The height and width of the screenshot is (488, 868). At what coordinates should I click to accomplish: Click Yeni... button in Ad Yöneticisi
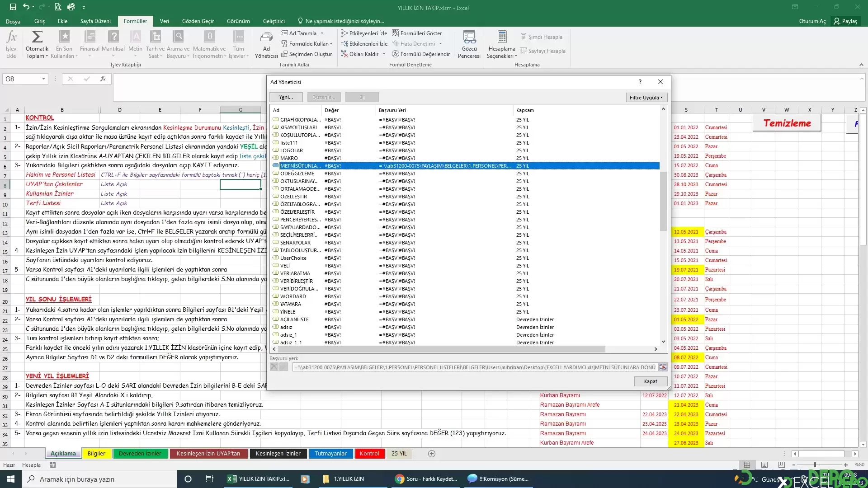coord(286,97)
